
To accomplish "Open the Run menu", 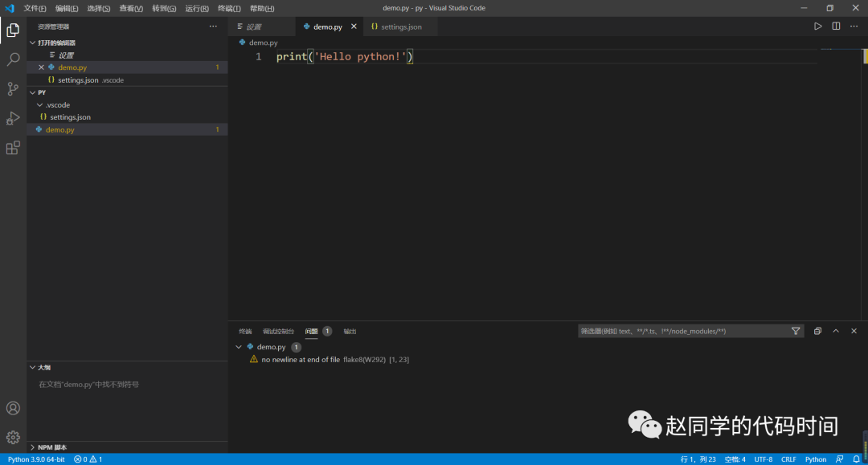I will [197, 8].
